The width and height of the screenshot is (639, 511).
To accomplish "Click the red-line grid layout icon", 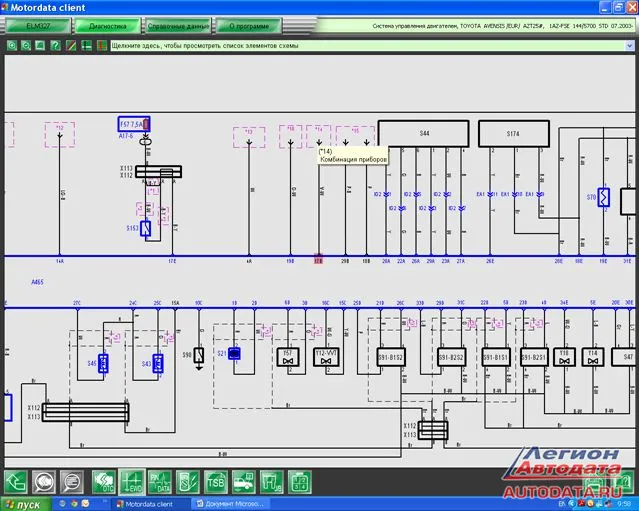I will (102, 46).
